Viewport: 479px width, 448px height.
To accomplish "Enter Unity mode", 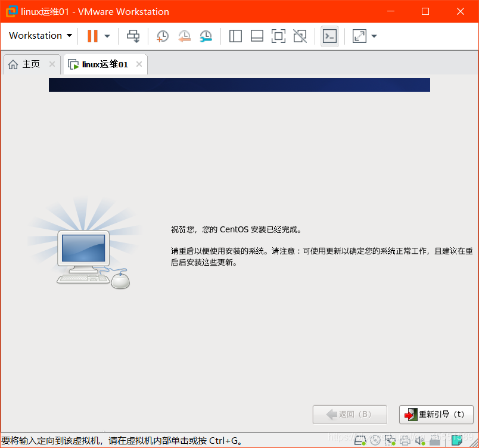I will pos(300,36).
